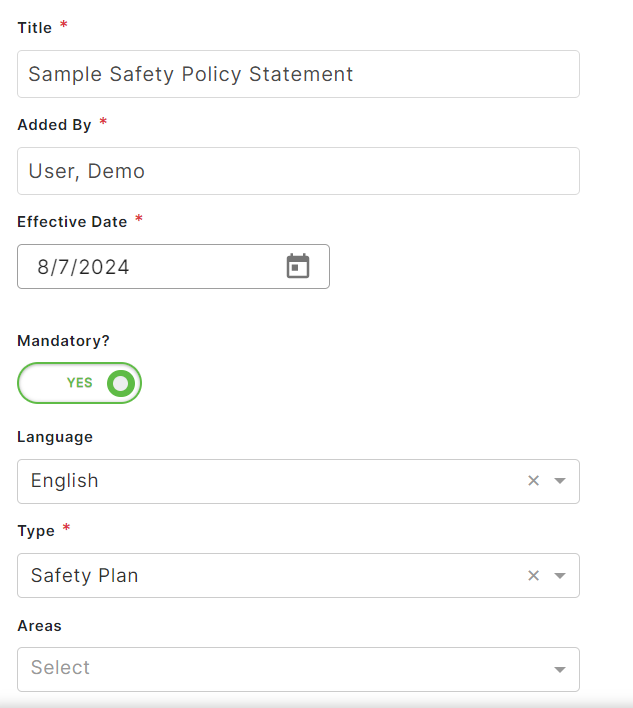633x708 pixels.
Task: Click the Effective Date label
Action: point(72,222)
